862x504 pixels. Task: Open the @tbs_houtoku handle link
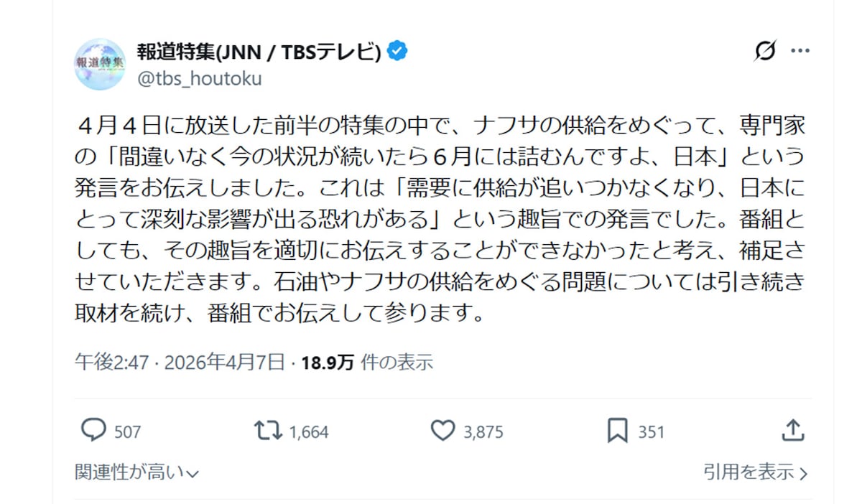click(x=199, y=78)
